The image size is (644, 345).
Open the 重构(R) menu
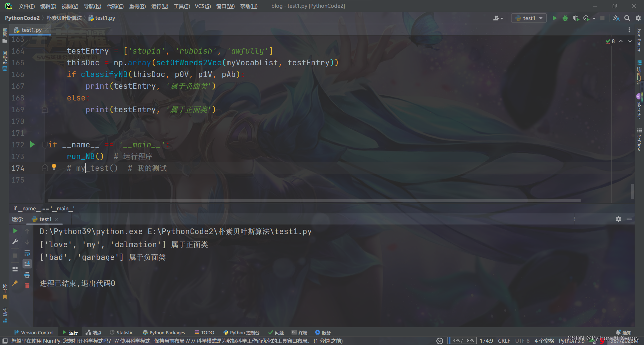pos(138,6)
